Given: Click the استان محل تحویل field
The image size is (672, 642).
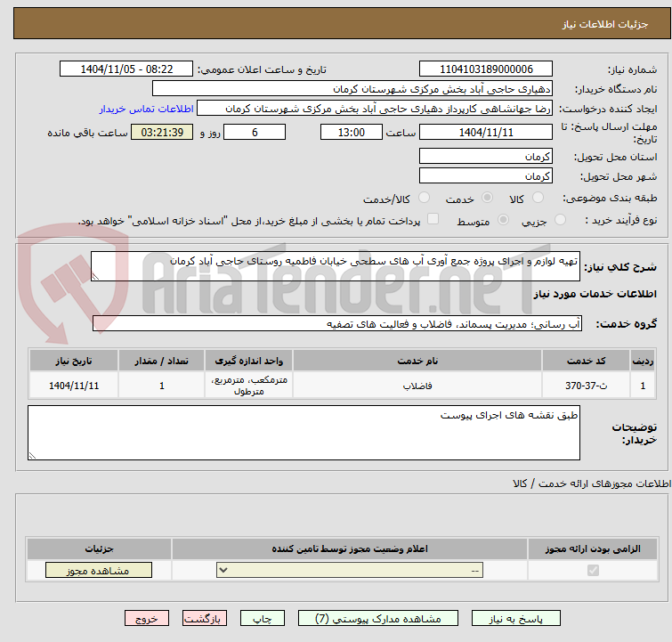Looking at the screenshot, I should tap(486, 157).
